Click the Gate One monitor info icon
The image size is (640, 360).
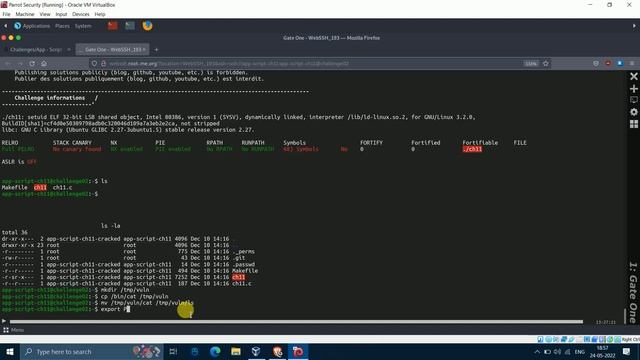coord(633,100)
